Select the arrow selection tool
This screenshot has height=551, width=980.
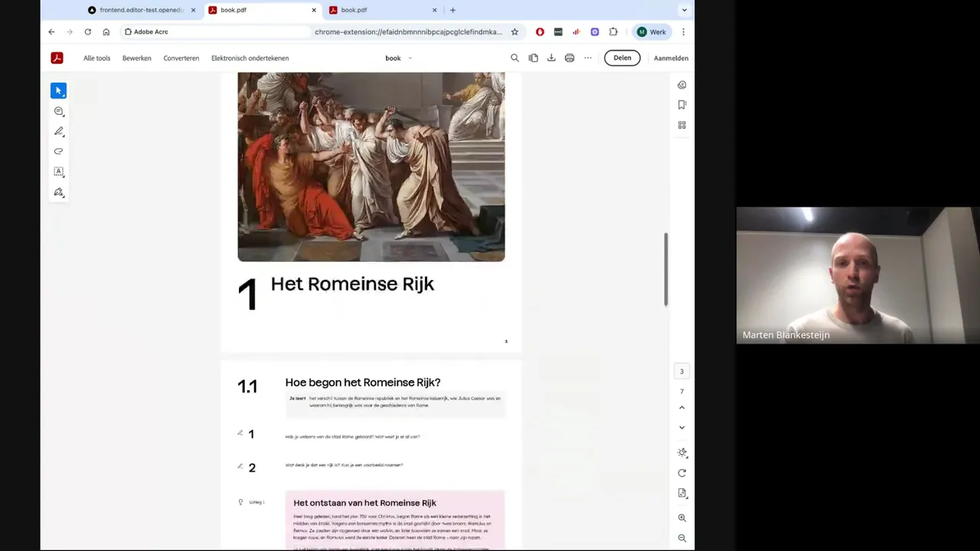58,91
